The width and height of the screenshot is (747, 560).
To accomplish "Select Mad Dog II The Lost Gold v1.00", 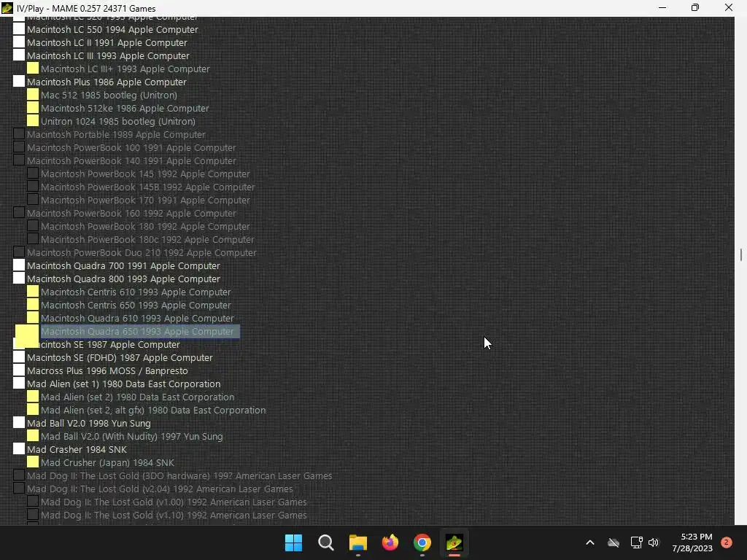I will pos(174,502).
